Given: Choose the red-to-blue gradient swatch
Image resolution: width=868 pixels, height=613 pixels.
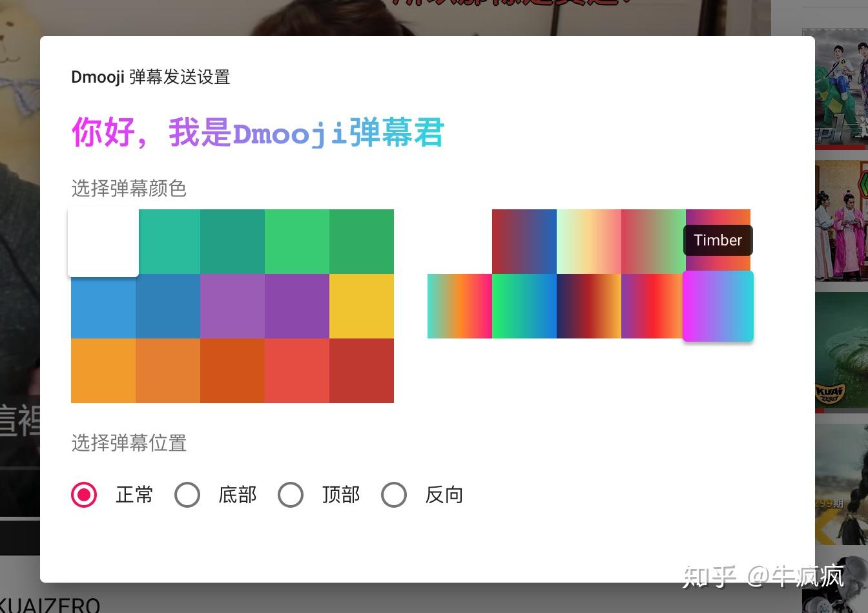Looking at the screenshot, I should click(x=524, y=242).
